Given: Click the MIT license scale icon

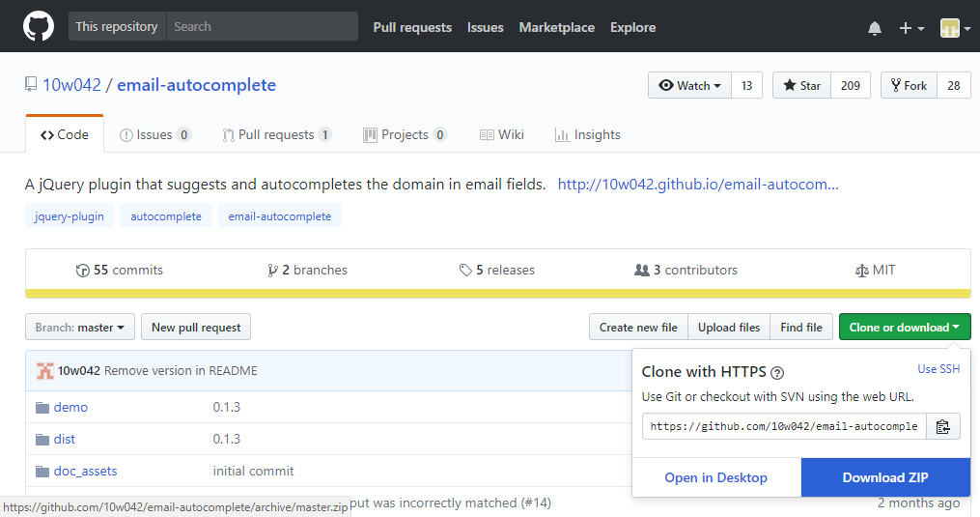Looking at the screenshot, I should (861, 271).
